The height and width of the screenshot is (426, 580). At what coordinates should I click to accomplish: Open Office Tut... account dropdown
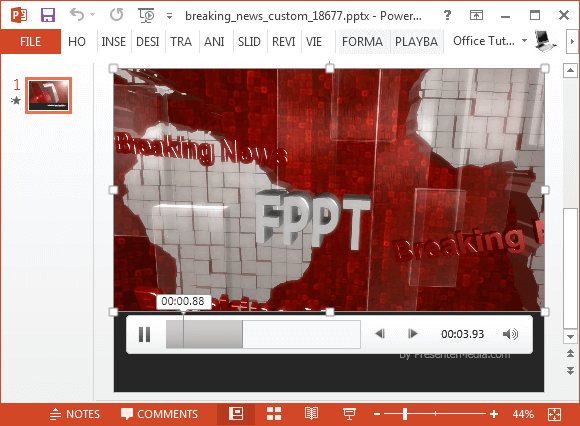click(x=490, y=41)
